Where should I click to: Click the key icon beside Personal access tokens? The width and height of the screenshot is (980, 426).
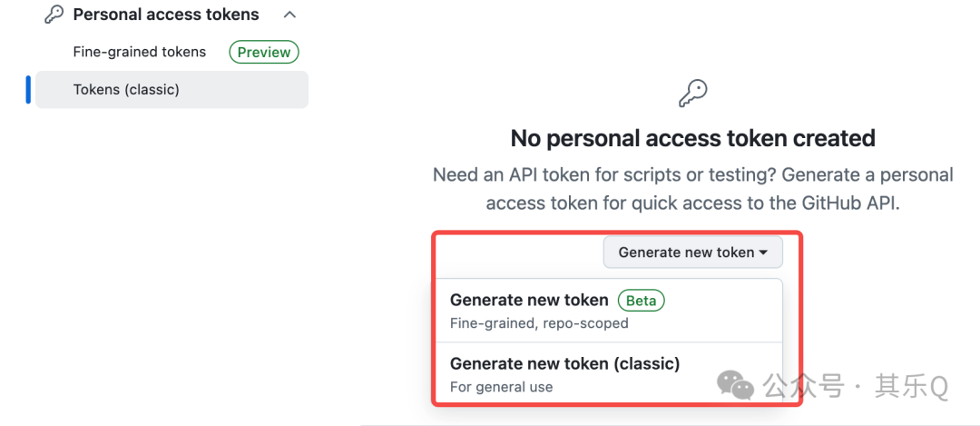(54, 15)
